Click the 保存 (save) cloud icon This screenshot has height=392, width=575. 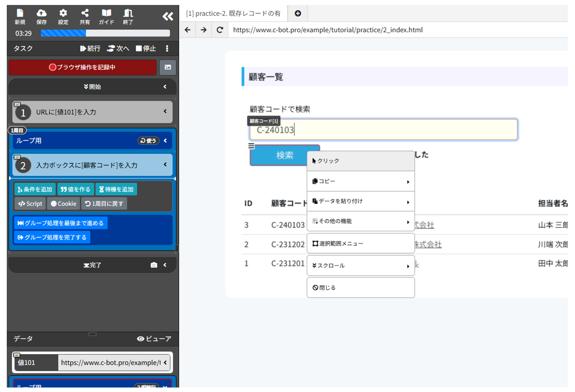point(41,16)
